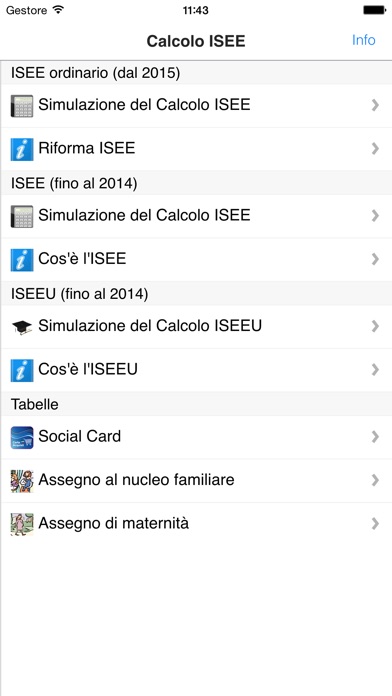Image resolution: width=392 pixels, height=696 pixels.
Task: Tap the Calcolo ISEE title header
Action: click(x=196, y=41)
